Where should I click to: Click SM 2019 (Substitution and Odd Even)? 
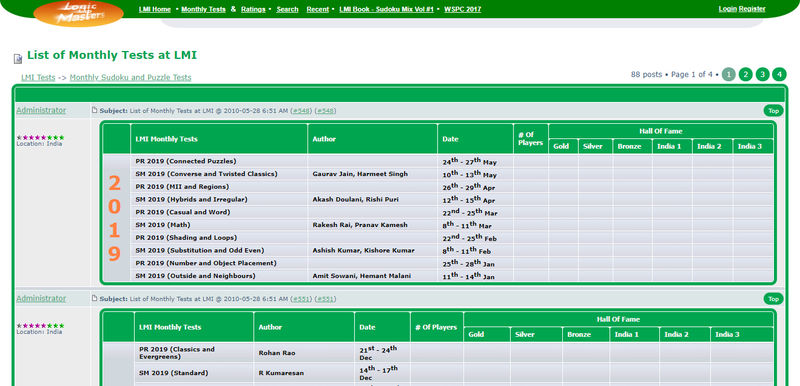[x=200, y=250]
